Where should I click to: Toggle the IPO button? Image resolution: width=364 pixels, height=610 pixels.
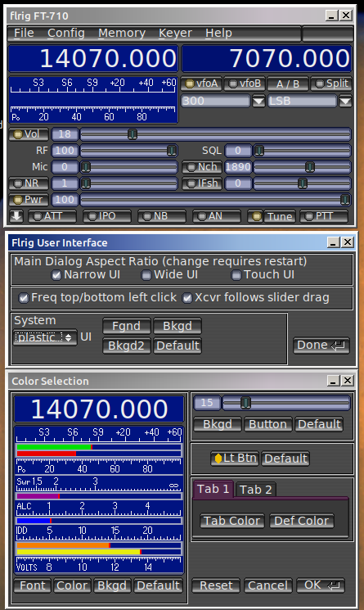(x=107, y=216)
